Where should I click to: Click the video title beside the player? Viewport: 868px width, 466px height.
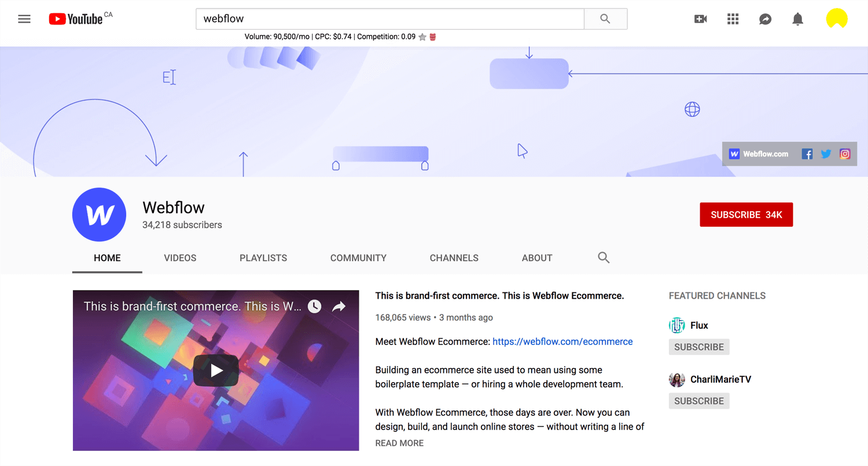coord(499,296)
